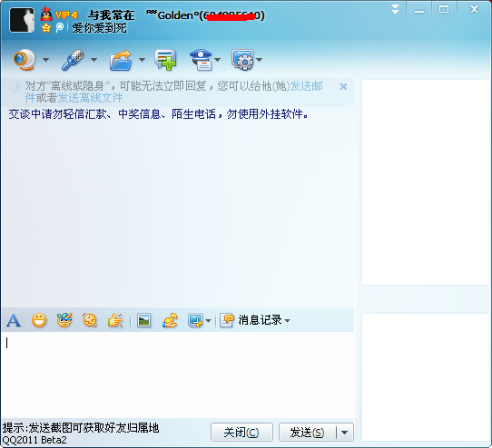492x448 pixels.
Task: Follow the 发送离线文件 link
Action: 90,98
